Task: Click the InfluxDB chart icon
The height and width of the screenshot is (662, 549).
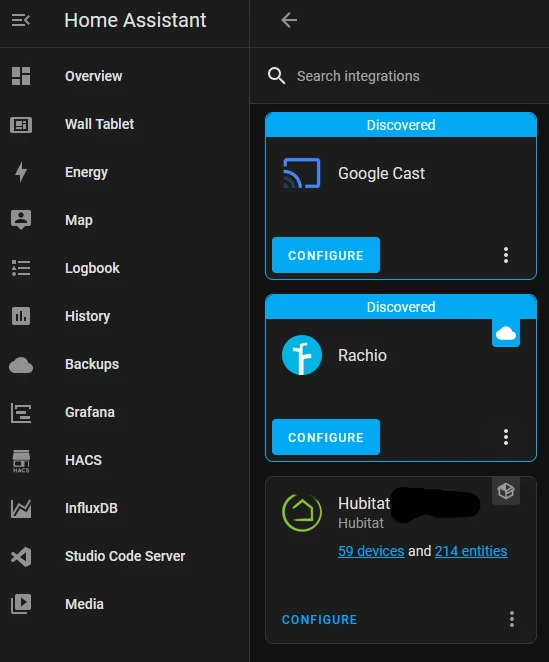Action: coord(21,508)
